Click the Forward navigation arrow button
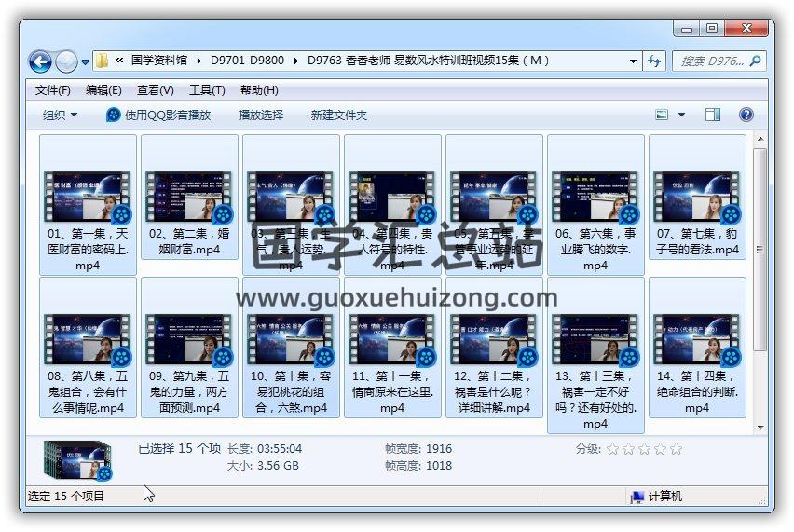The height and width of the screenshot is (532, 794). (x=66, y=61)
